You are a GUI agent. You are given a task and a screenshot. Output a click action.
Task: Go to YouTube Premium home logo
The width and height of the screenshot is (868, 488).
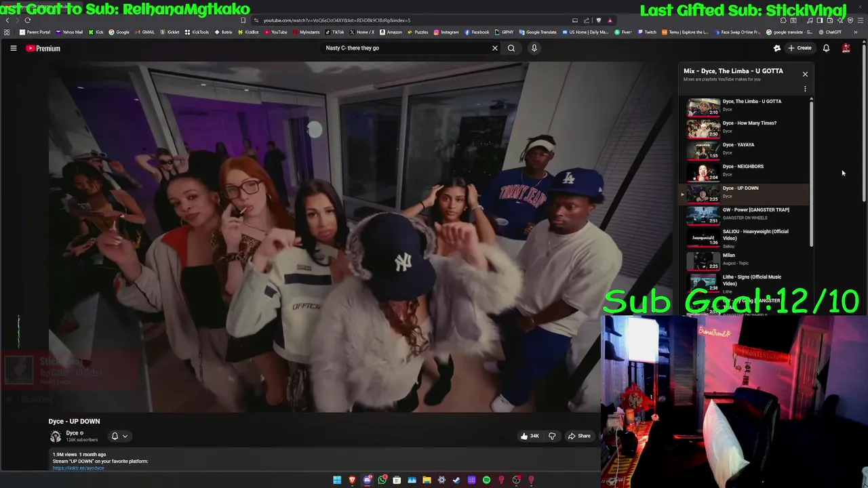coord(43,48)
